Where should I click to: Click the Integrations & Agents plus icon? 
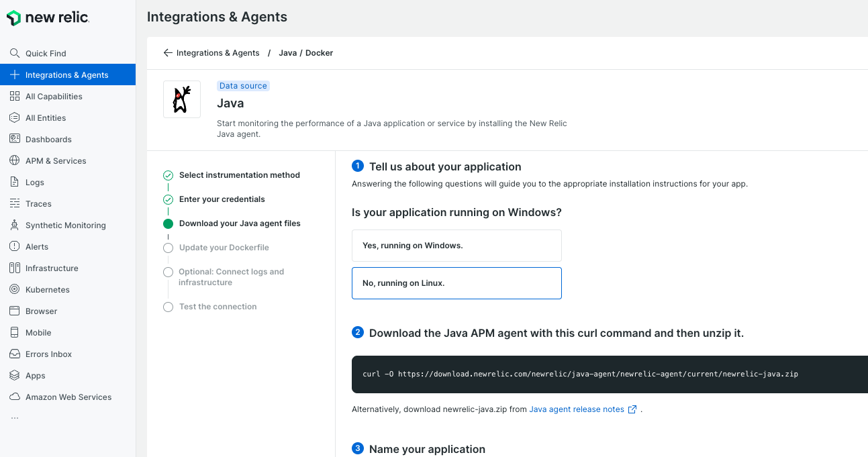(x=15, y=74)
